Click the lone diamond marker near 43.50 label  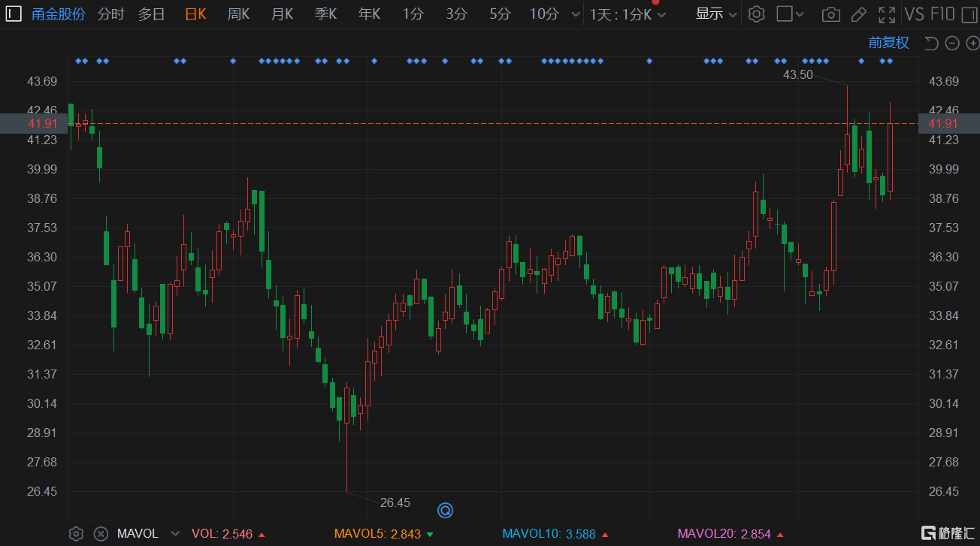click(x=861, y=60)
